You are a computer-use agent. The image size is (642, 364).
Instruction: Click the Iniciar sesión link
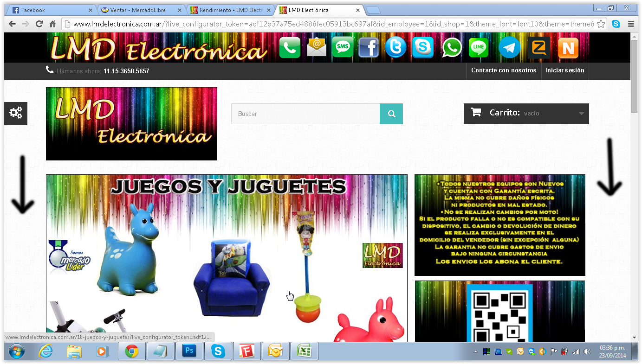click(x=565, y=70)
